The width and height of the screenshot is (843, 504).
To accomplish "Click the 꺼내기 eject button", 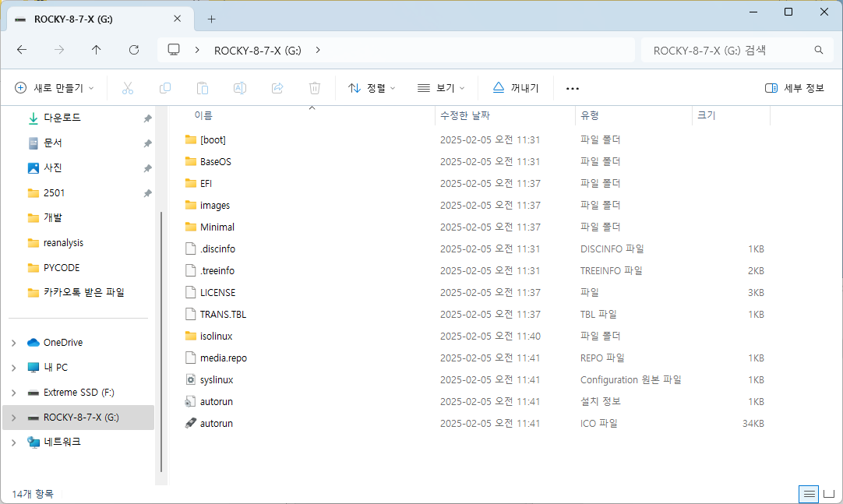I will pos(516,88).
